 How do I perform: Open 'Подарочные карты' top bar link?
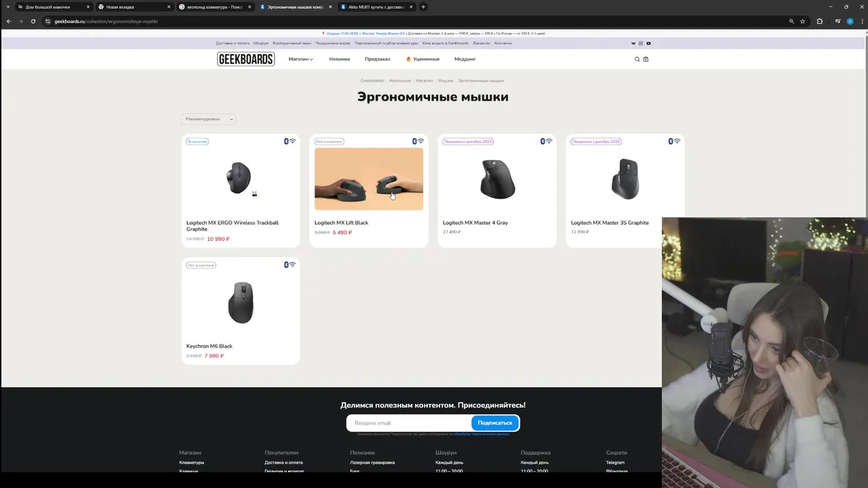coord(333,43)
